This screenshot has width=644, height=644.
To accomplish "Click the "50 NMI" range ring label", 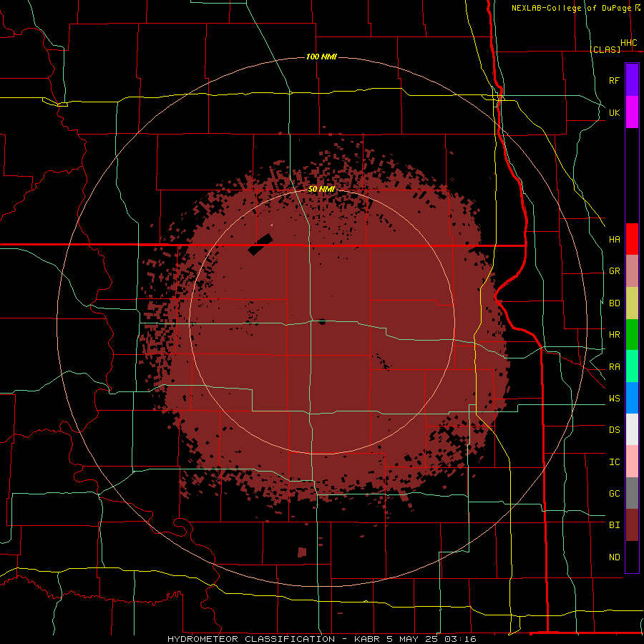I will click(321, 189).
